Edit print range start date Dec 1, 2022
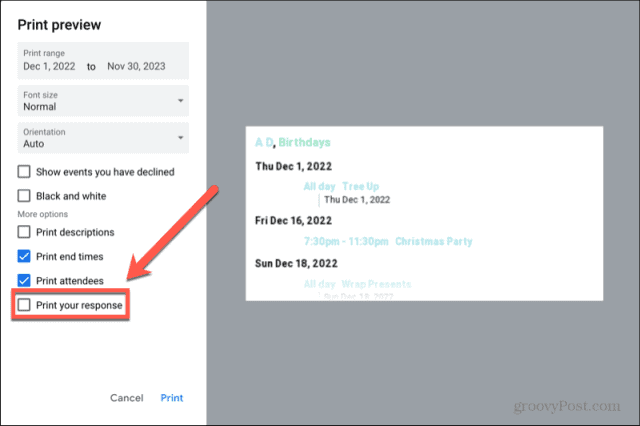 click(x=49, y=66)
